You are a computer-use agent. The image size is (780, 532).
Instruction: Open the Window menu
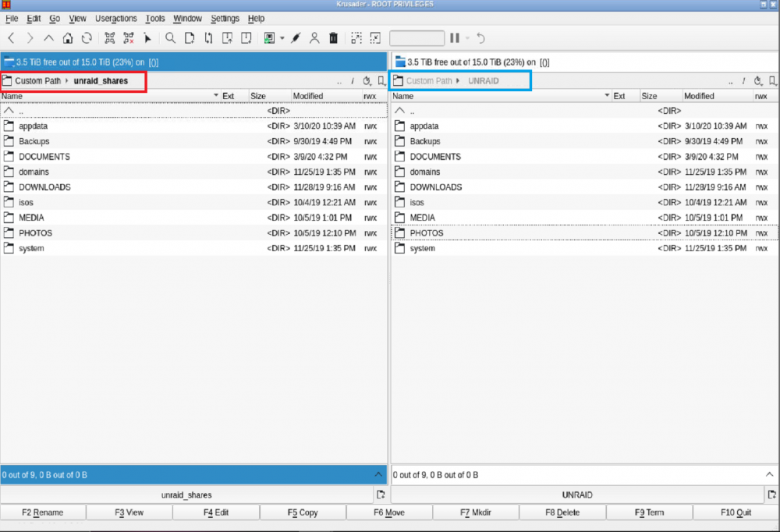[187, 19]
